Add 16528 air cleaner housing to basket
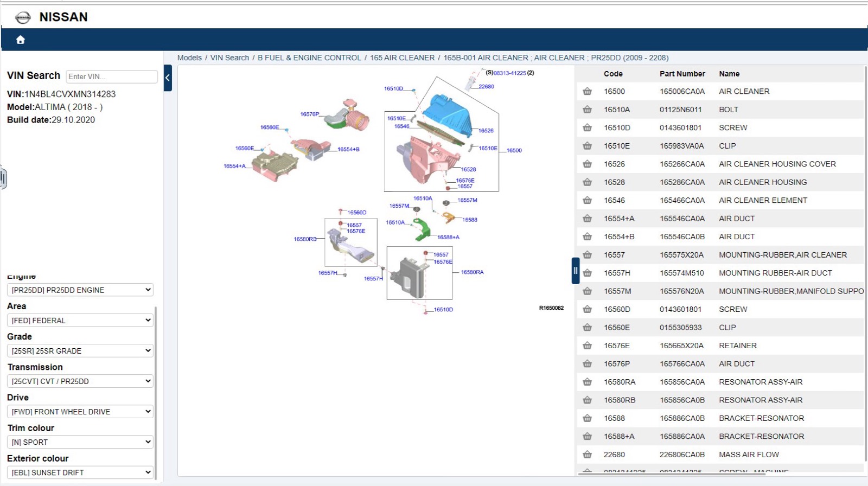This screenshot has height=486, width=868. 588,182
